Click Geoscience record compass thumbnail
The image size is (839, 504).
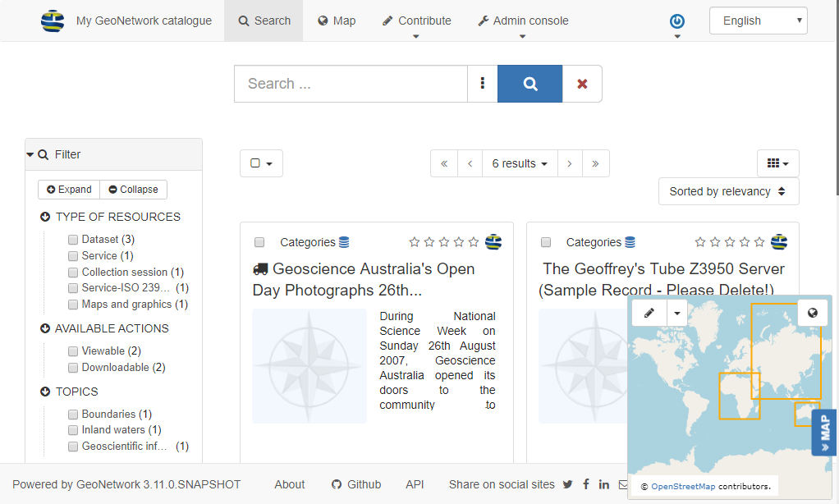[309, 366]
